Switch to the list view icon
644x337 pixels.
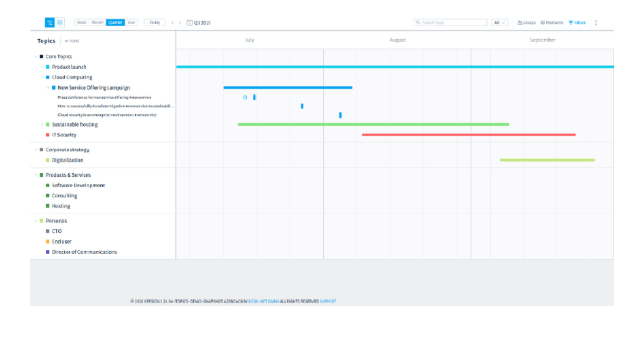tap(60, 23)
